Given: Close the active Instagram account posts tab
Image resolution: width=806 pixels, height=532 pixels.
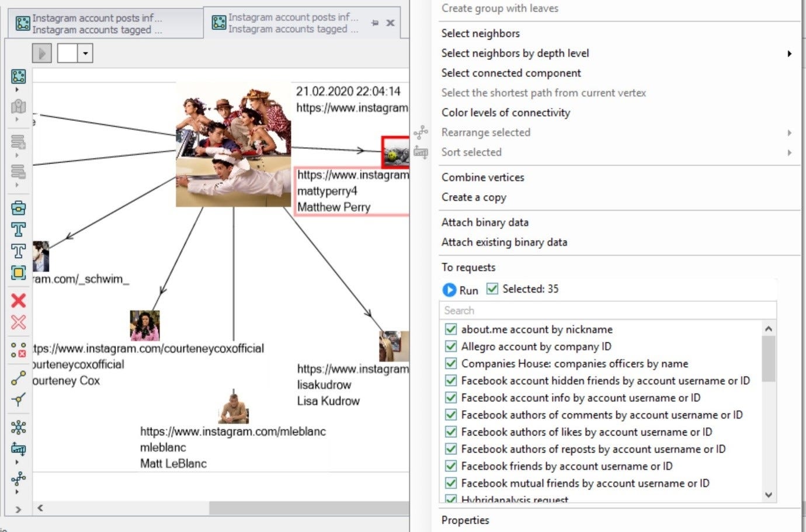Looking at the screenshot, I should click(x=390, y=23).
